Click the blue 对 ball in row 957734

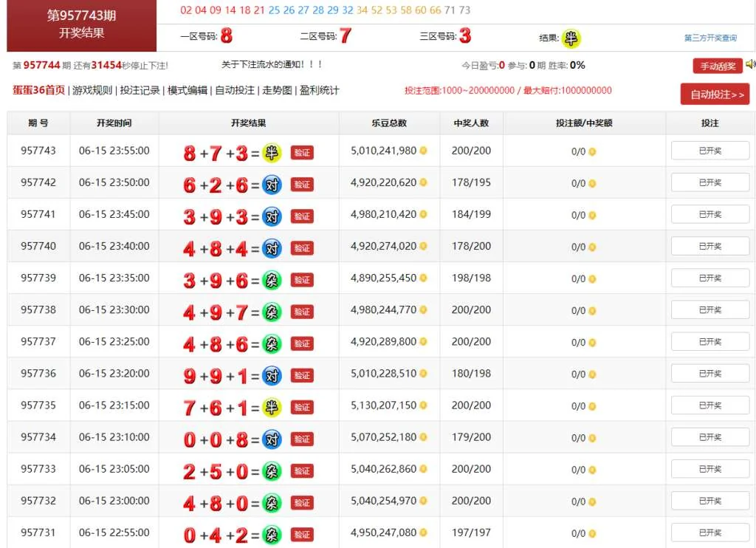[272, 439]
